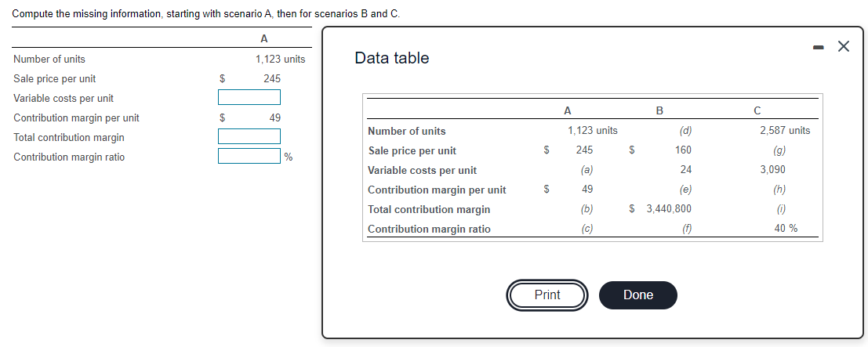Viewport: 868px width, 347px height.
Task: Click 'Variable costs per unit' row label in data table
Action: pos(422,171)
